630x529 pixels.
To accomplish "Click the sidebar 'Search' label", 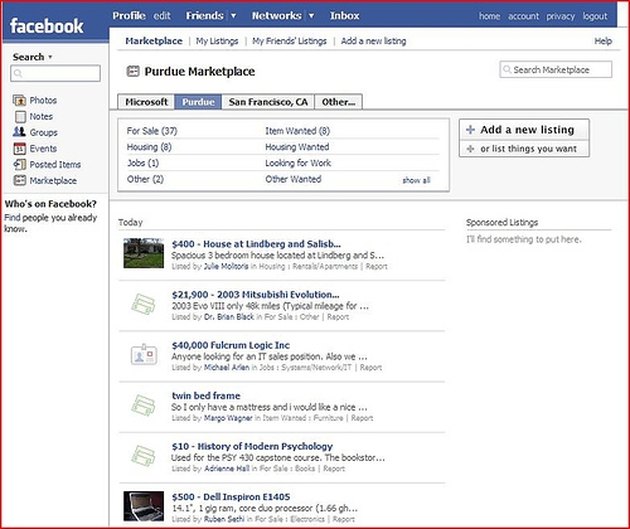I will pos(28,57).
